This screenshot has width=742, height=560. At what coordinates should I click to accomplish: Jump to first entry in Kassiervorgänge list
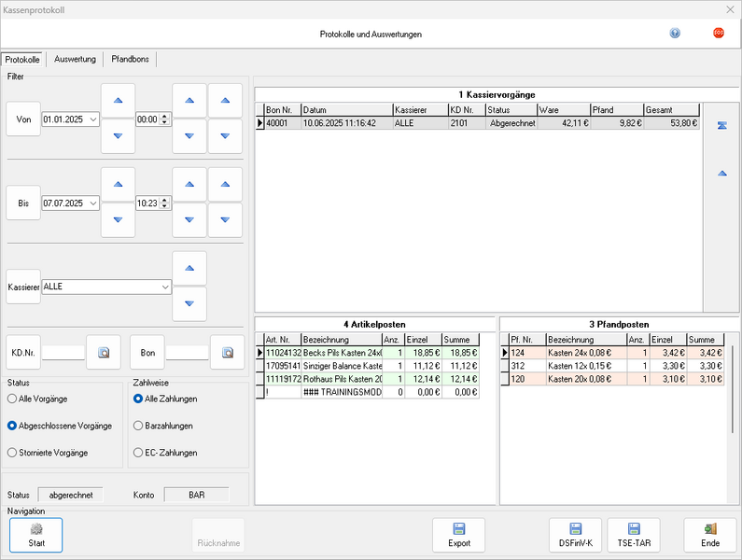coord(721,125)
